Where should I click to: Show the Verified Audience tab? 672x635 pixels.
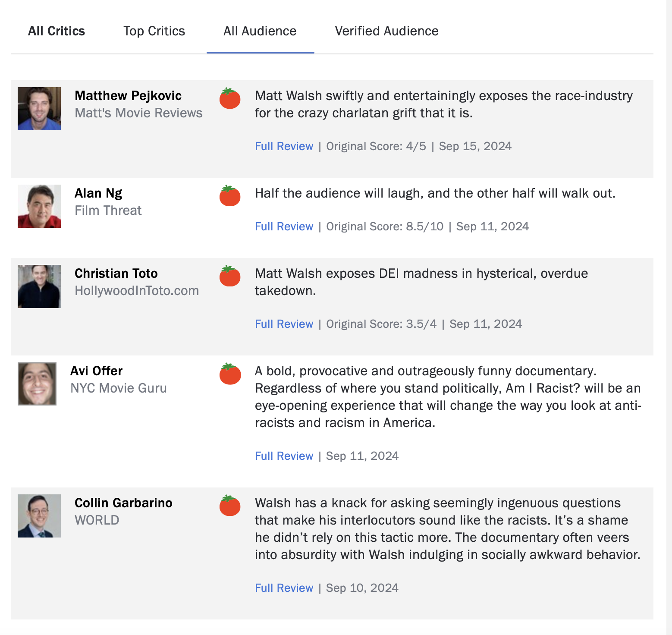pyautogui.click(x=386, y=31)
